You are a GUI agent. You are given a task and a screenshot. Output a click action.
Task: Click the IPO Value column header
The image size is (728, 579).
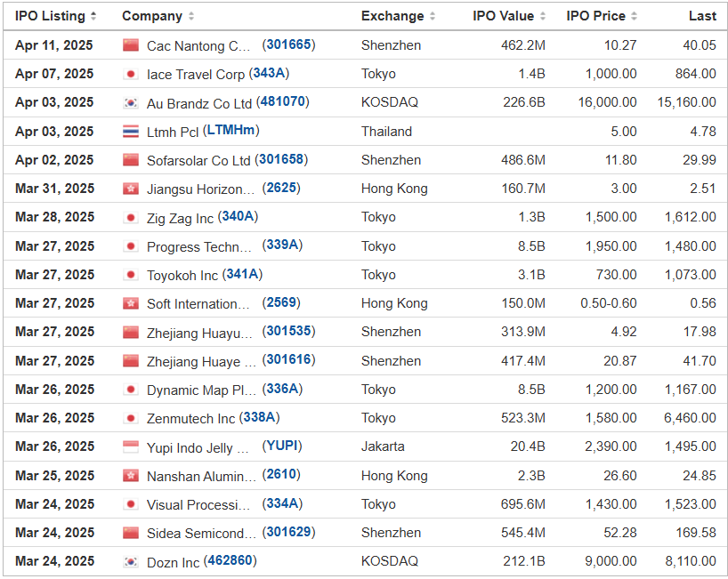pos(504,16)
